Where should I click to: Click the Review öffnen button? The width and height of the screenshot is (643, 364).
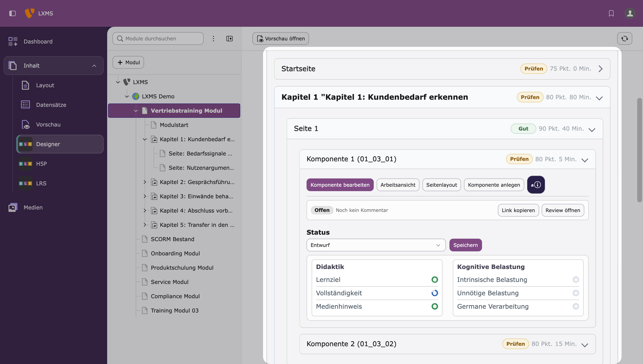563,210
